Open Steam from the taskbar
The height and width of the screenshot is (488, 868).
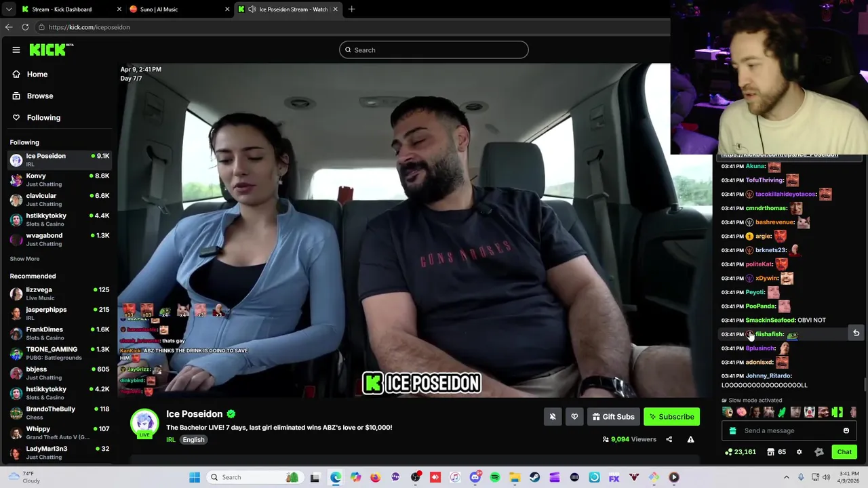pos(534,477)
